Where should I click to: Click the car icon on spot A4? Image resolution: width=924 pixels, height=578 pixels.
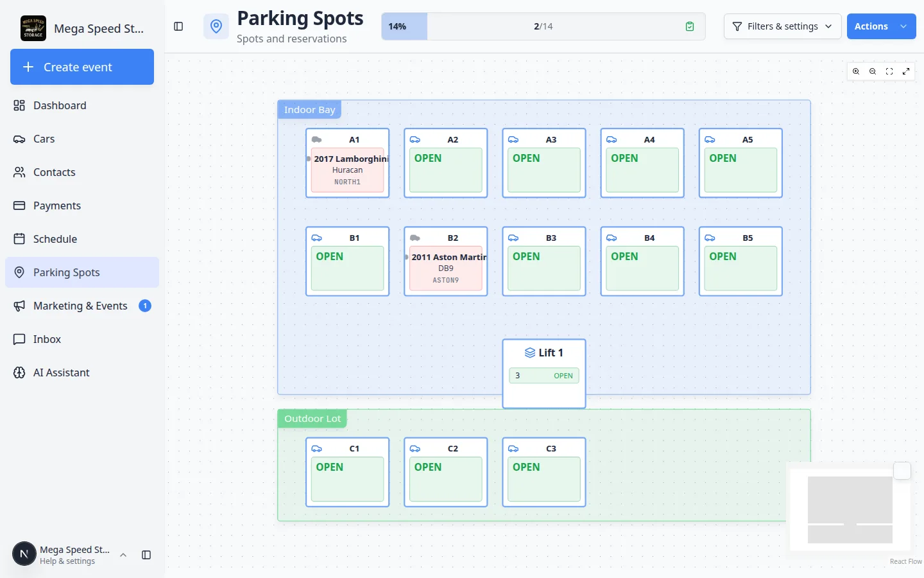pyautogui.click(x=612, y=139)
